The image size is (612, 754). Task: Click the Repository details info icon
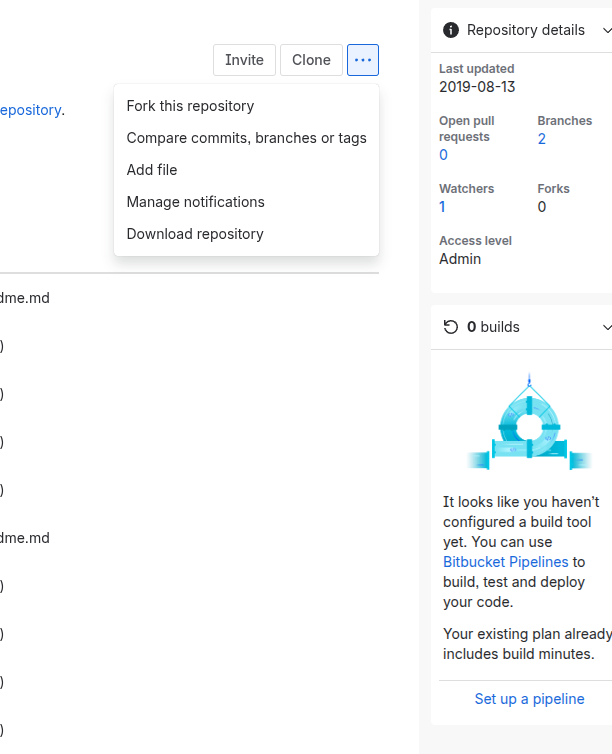click(451, 30)
